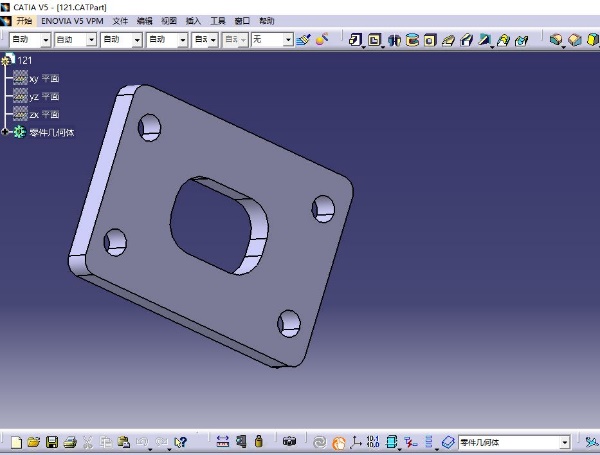600x455 pixels.
Task: Select the xy 平面 in the tree
Action: click(x=44, y=78)
